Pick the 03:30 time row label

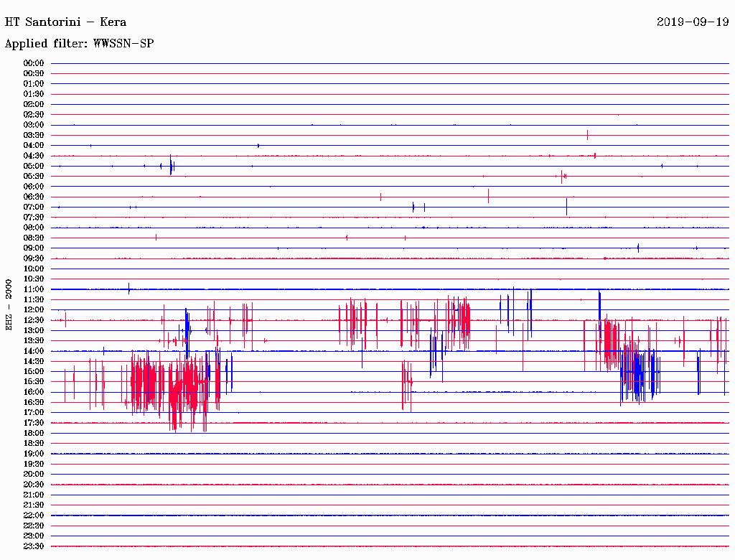point(34,135)
